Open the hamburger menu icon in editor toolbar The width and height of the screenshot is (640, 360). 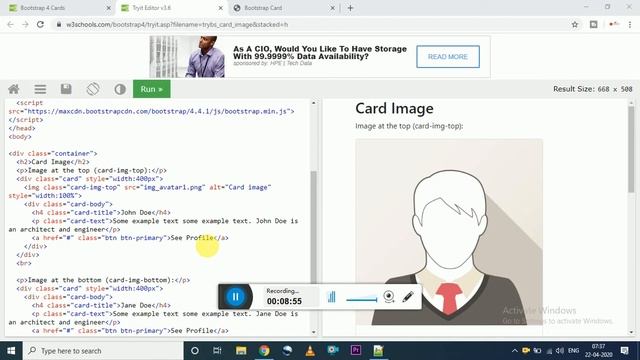(40, 89)
